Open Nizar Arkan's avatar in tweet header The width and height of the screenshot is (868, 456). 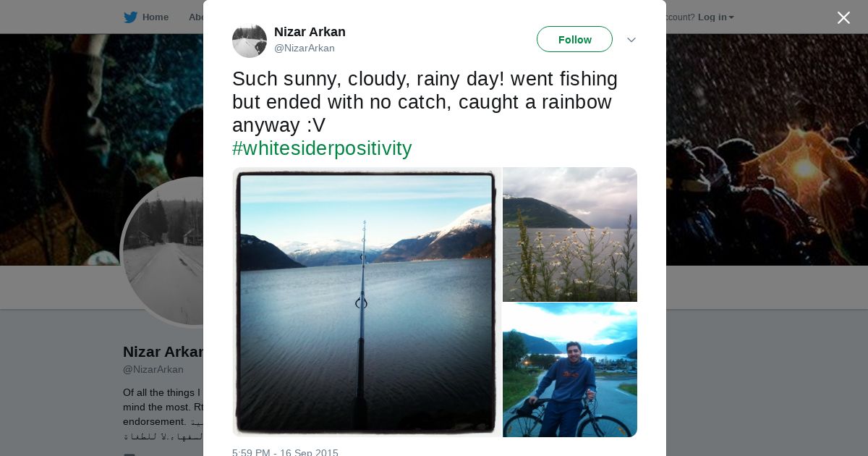250,40
